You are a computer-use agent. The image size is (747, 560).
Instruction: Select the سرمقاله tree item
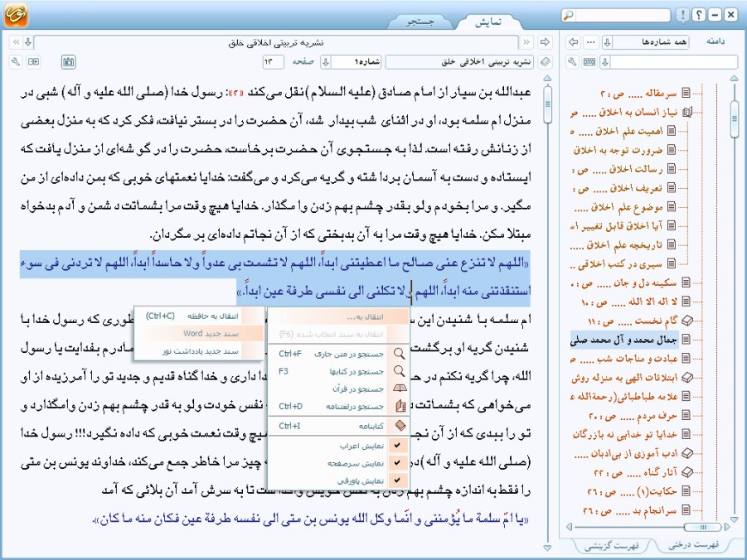point(638,94)
